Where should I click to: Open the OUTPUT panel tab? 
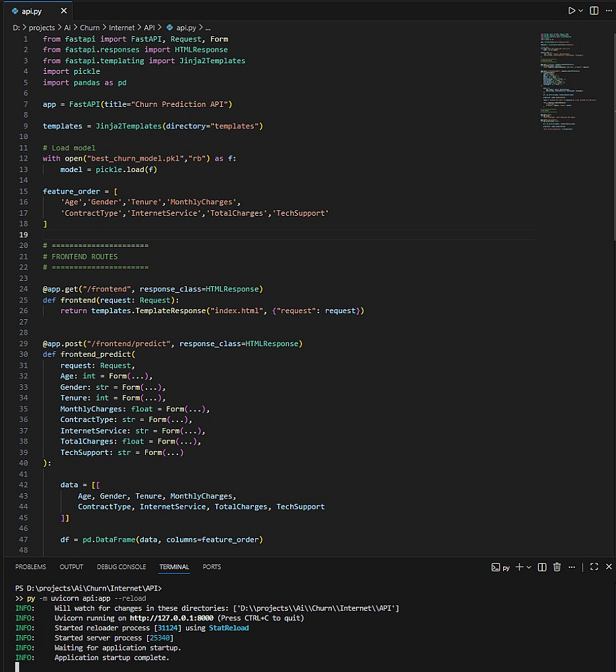[71, 567]
